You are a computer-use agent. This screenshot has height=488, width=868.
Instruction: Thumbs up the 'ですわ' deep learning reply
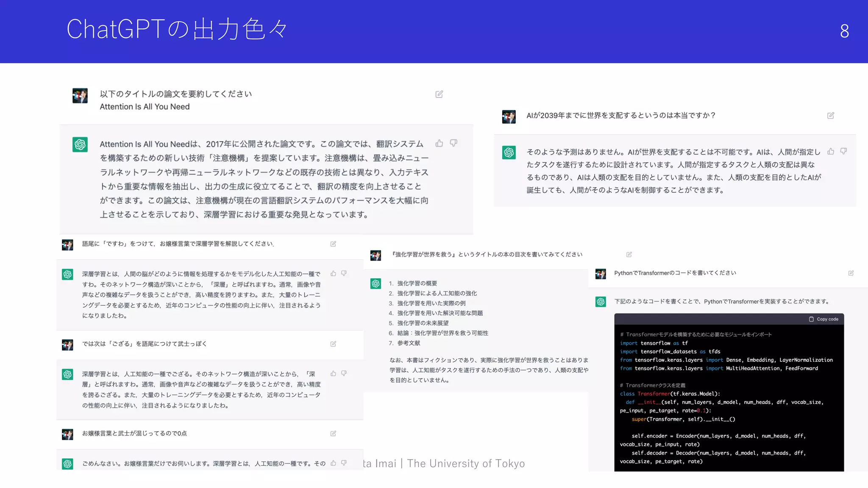pos(333,274)
